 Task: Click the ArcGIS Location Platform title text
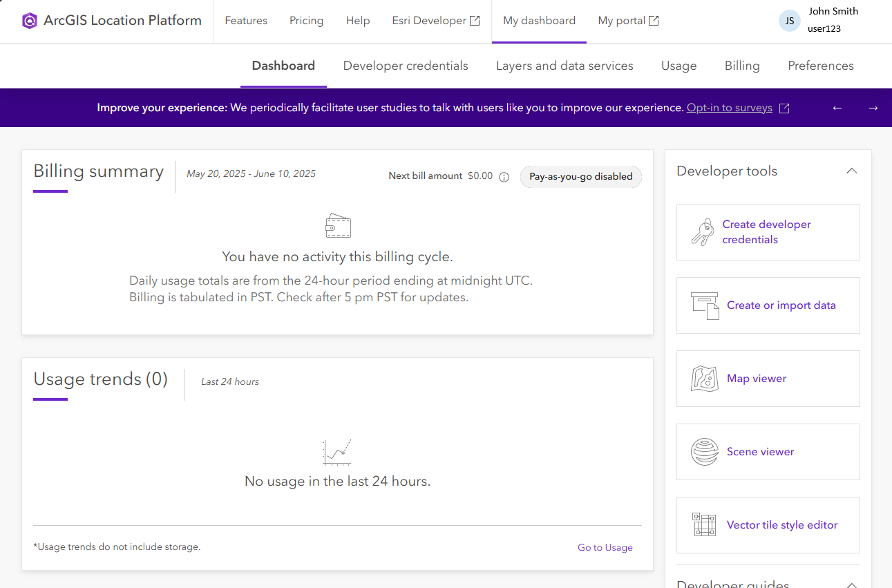(122, 21)
